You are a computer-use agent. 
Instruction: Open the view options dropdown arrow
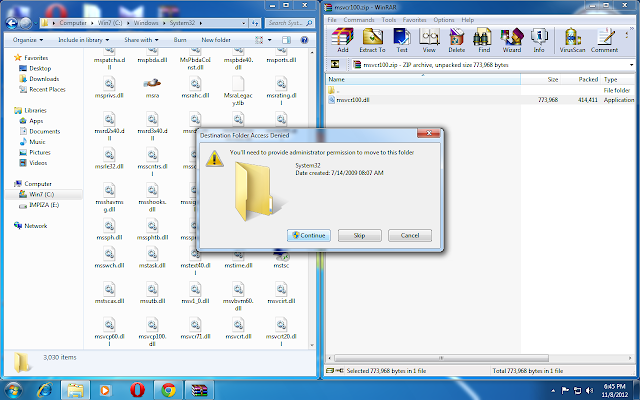[269, 40]
